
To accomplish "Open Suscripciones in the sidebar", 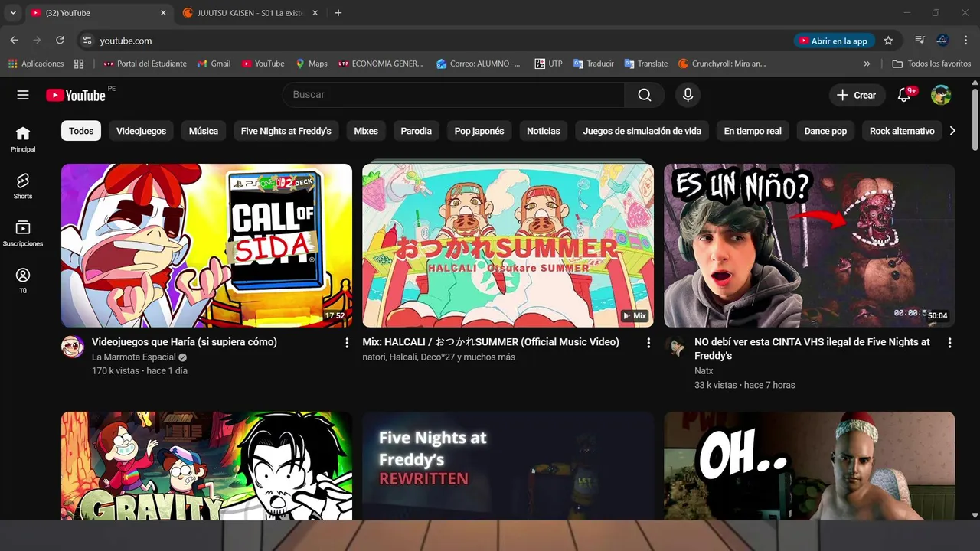I will point(23,233).
